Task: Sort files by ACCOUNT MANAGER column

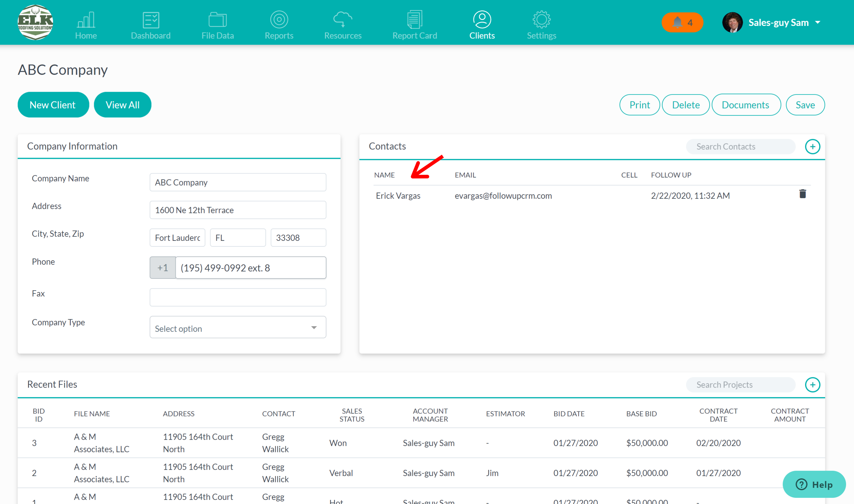Action: pos(430,415)
